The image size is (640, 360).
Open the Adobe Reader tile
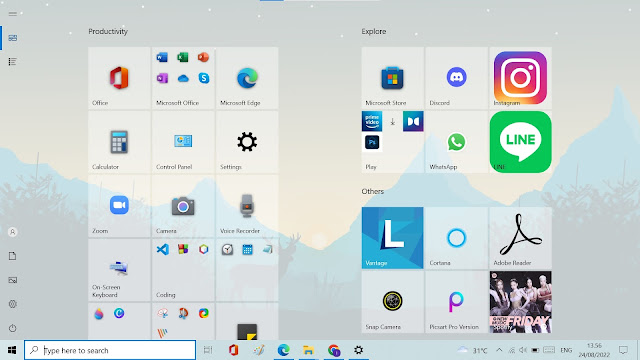520,238
